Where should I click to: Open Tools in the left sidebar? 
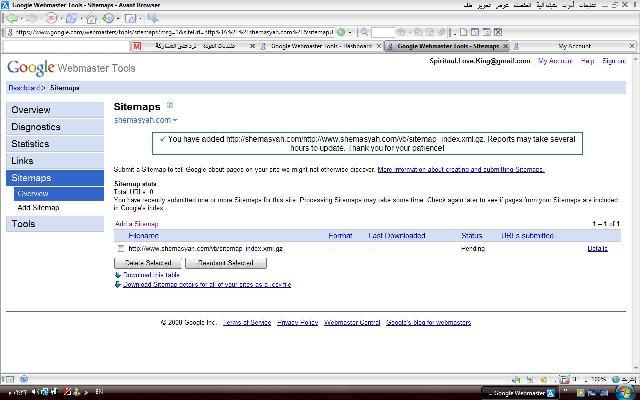point(55,224)
